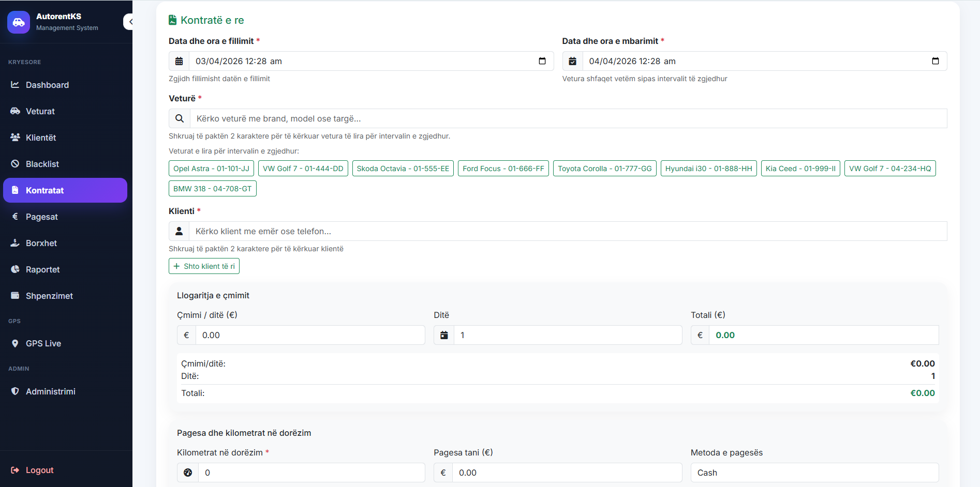Click calendar icon beside Ditë field
The height and width of the screenshot is (487, 980).
(444, 335)
